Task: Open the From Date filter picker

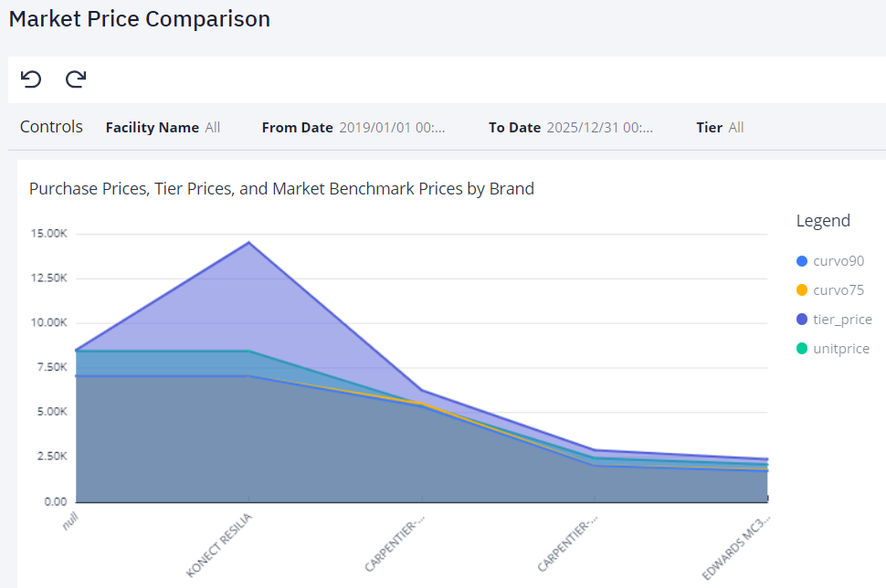Action: pos(393,127)
